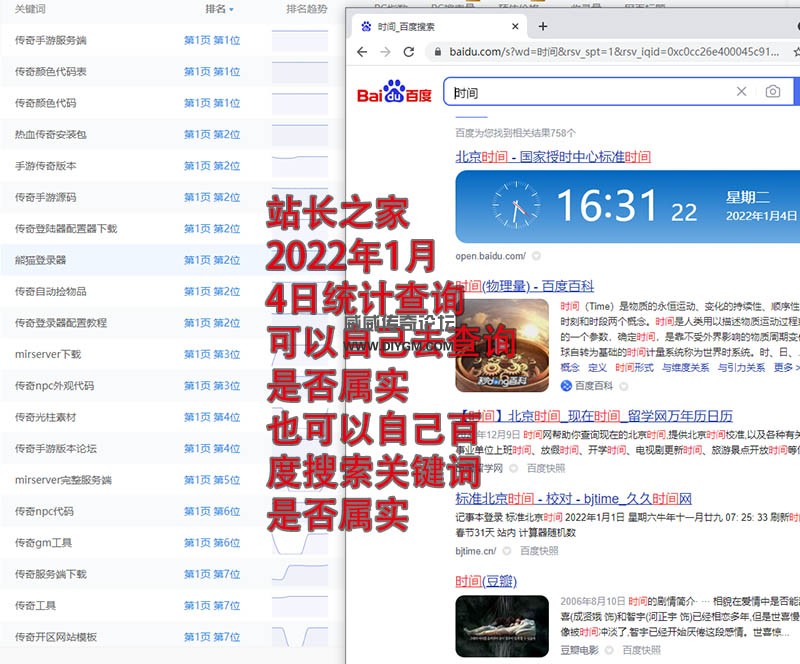Open the 百度百科 时间(物理量) result title

click(x=524, y=286)
